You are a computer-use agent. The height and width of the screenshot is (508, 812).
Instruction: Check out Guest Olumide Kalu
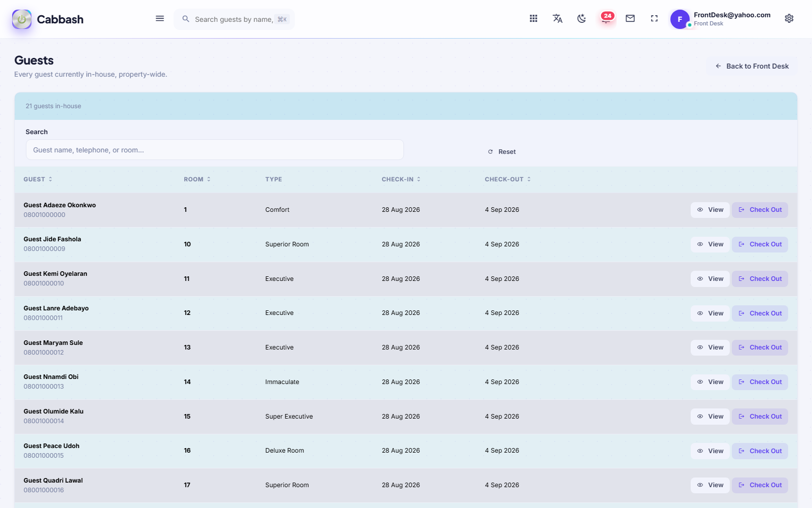[x=760, y=417]
